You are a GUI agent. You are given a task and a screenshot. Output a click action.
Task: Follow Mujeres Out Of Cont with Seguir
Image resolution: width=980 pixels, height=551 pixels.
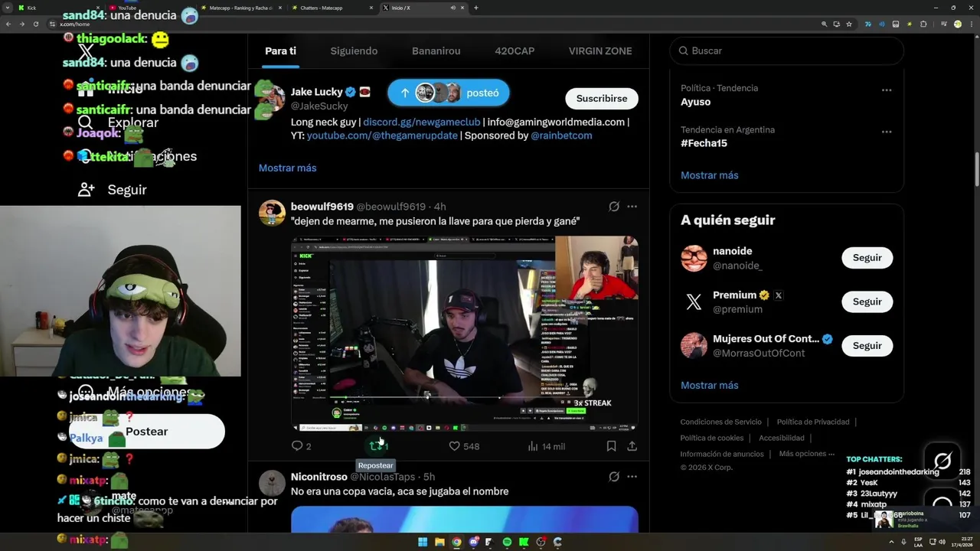click(x=867, y=345)
